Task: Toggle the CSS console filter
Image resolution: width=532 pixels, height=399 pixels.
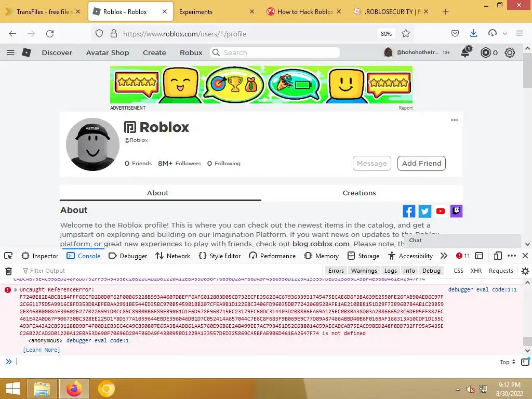Action: (458, 271)
